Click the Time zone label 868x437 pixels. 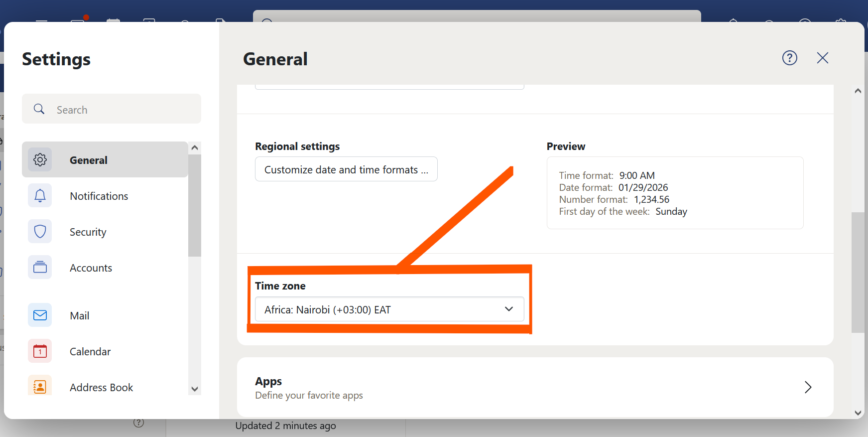click(280, 286)
